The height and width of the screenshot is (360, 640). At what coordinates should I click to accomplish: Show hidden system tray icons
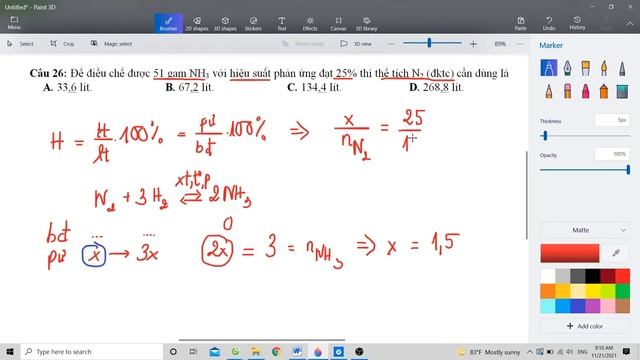530,351
